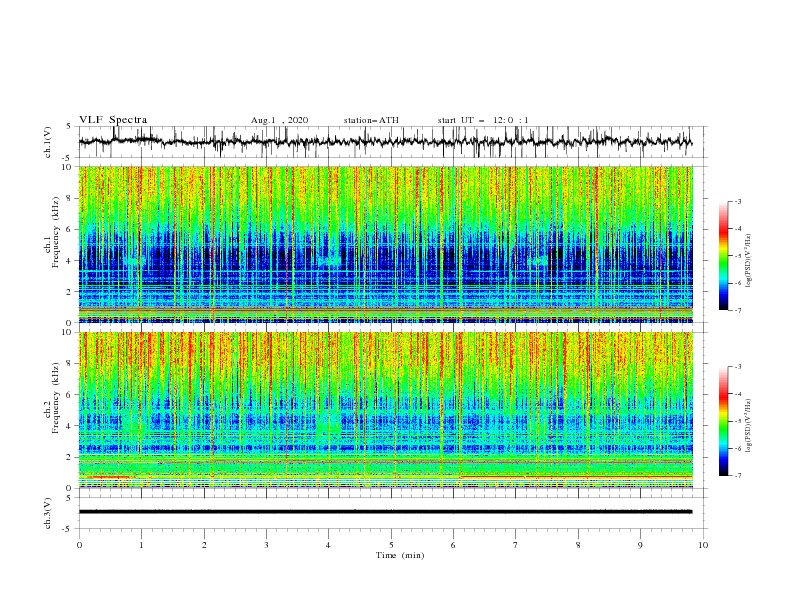Click the "3" tick on the Time axis
The image size is (792, 612).
point(266,545)
